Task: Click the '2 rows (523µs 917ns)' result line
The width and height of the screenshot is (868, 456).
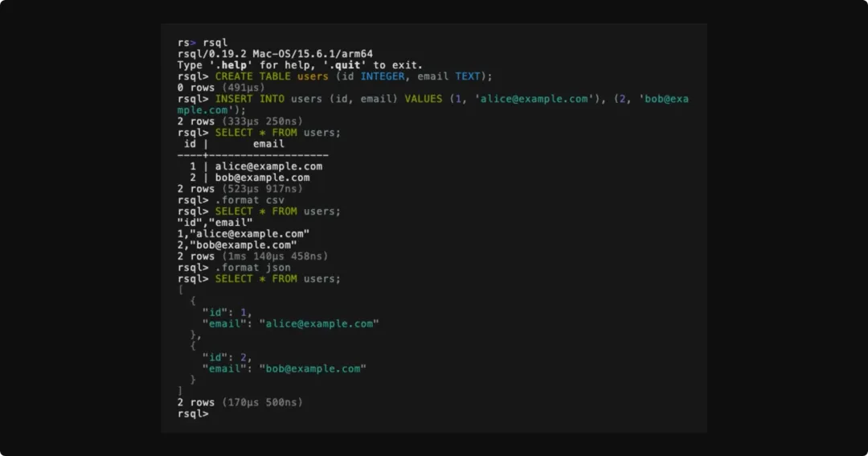Action: tap(240, 189)
